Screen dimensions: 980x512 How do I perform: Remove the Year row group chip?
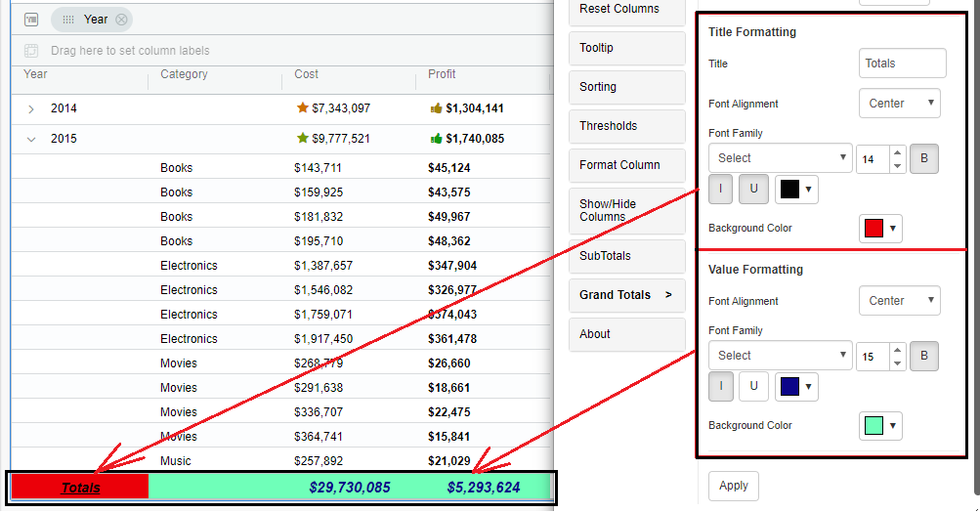[x=121, y=20]
